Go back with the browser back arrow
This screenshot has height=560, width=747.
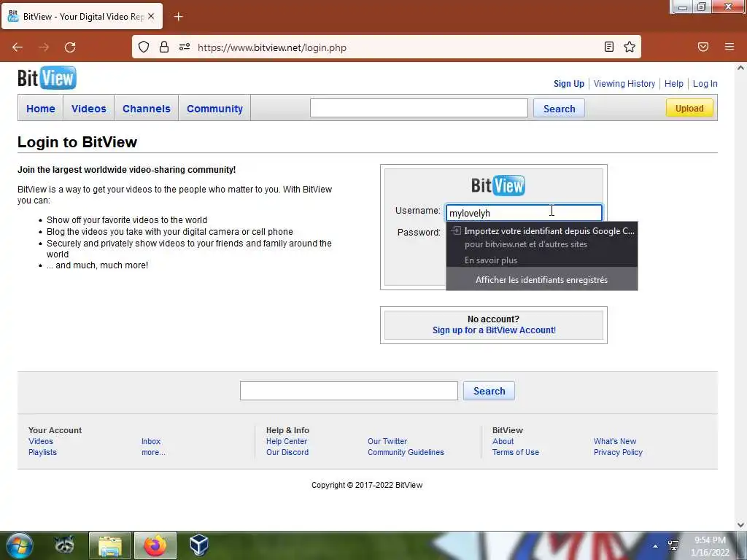pos(18,47)
